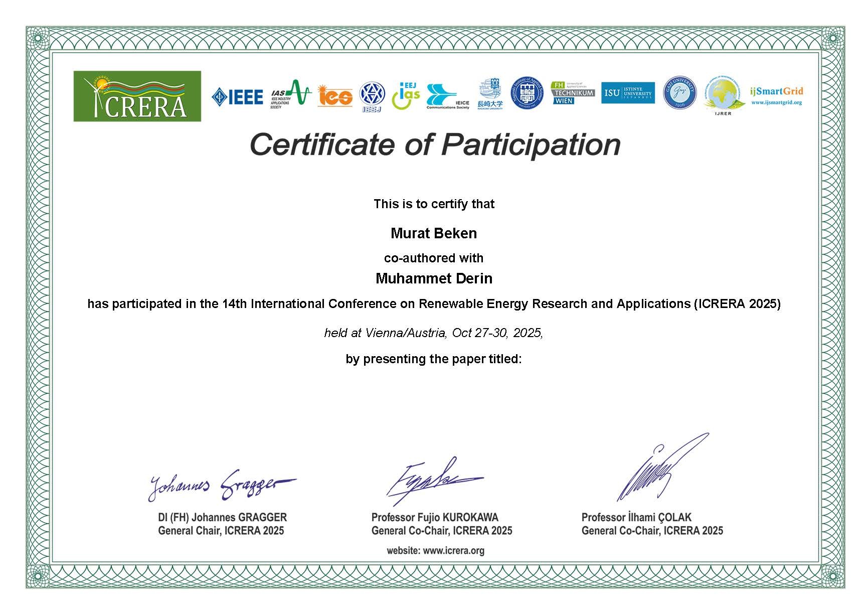Viewport: 868px width, 614px height.
Task: Click the Certificate of Participation heading
Action: point(435,144)
